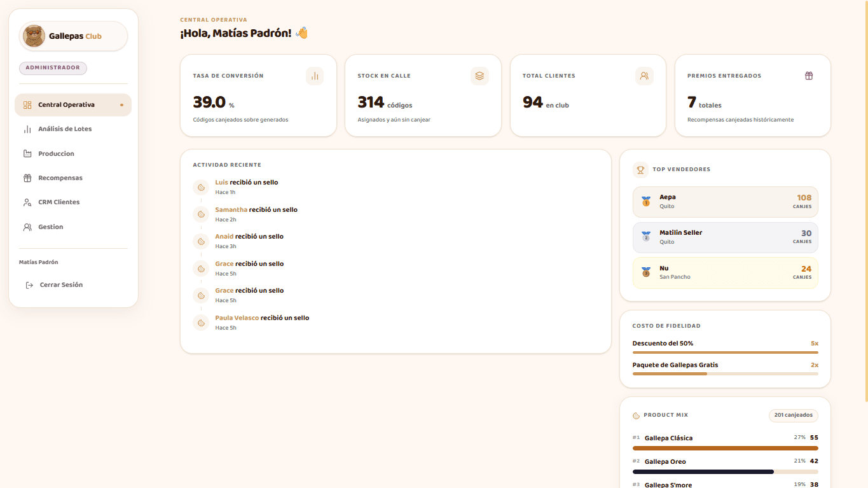Click the Paquete de Gallepas Gratis progress bar

[725, 374]
